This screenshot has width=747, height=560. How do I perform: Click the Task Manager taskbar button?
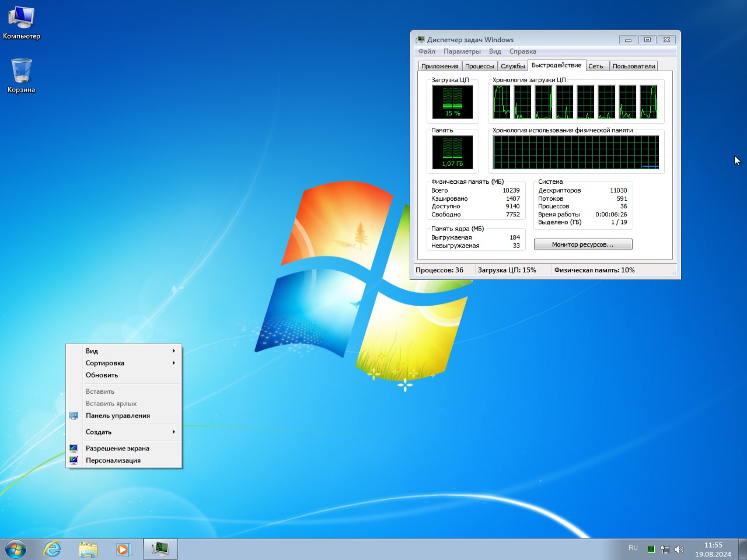[160, 549]
